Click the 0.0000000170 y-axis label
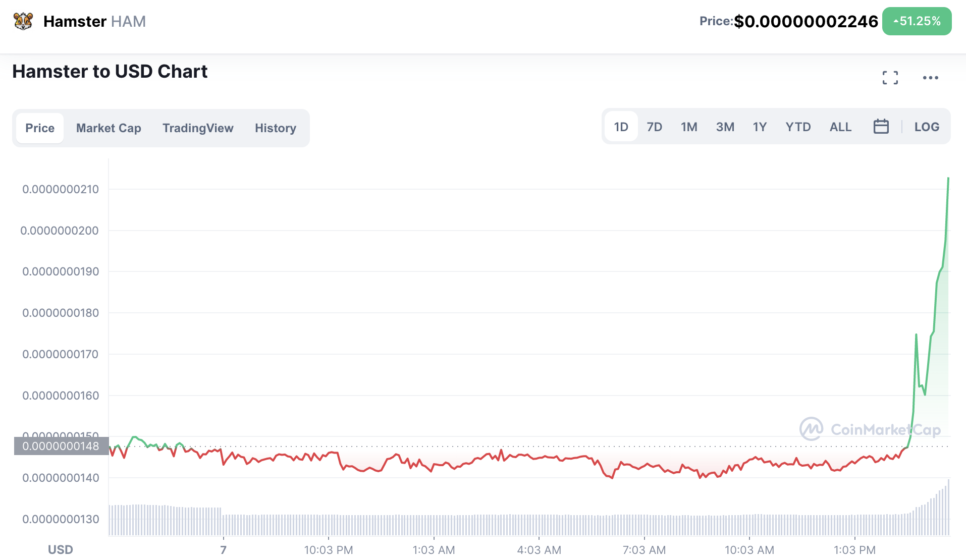 [61, 354]
